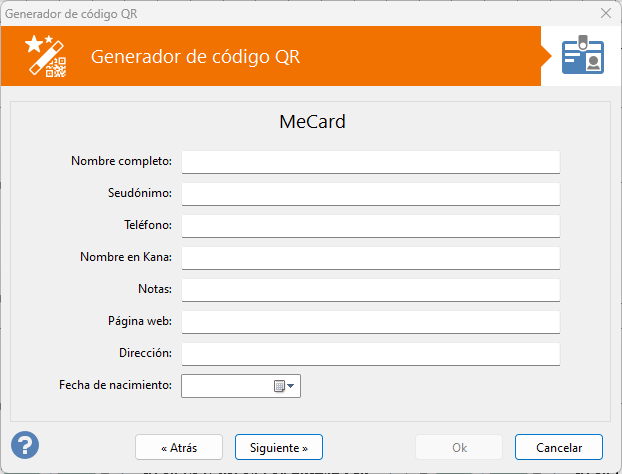Close the Generador de código QR window
Image resolution: width=622 pixels, height=474 pixels.
pos(605,13)
